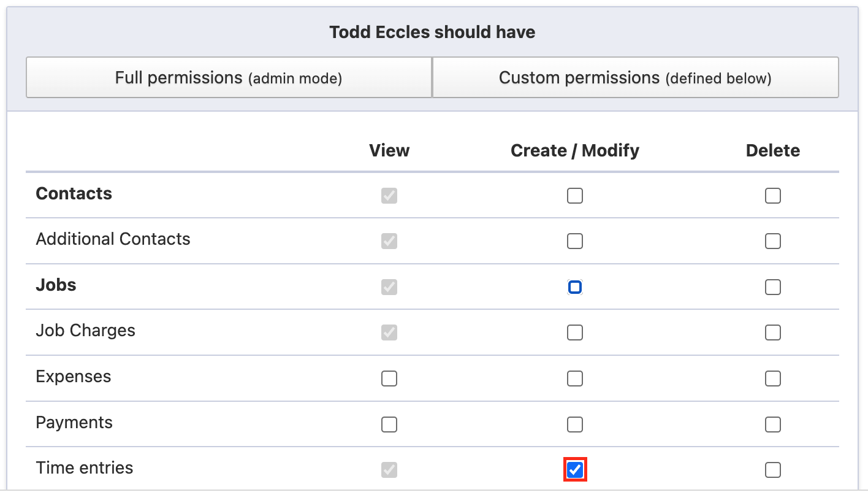This screenshot has width=868, height=492.
Task: Uncheck Create / Modify for Time entries
Action: coord(575,470)
